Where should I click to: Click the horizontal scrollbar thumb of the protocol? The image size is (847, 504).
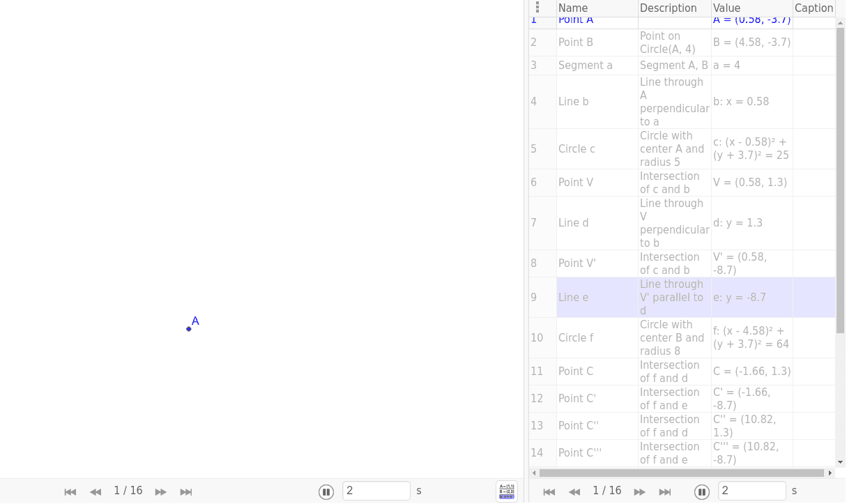682,473
